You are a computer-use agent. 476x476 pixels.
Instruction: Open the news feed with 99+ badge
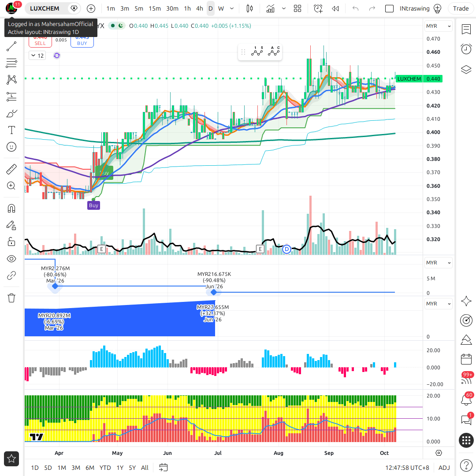pyautogui.click(x=466, y=379)
